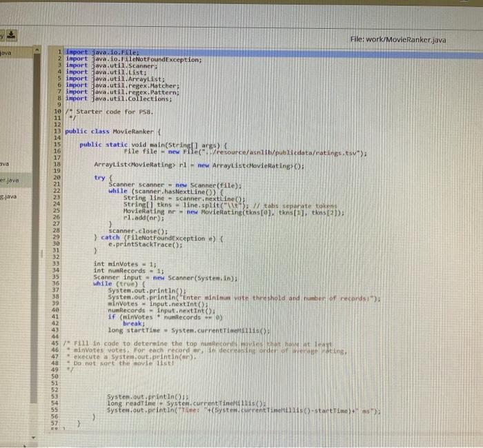This screenshot has height=448, width=483.
Task: Click the Starter code for PS8 comment
Action: tap(109, 112)
